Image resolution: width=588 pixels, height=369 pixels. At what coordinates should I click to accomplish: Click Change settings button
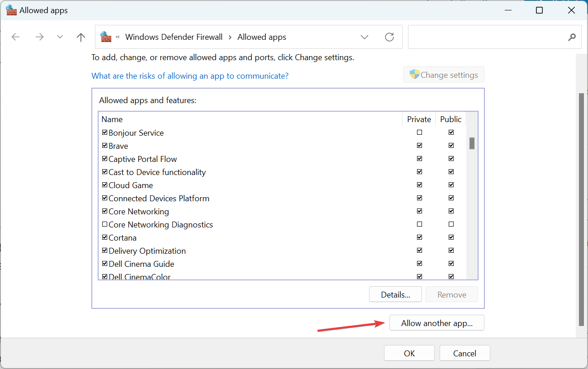point(444,75)
